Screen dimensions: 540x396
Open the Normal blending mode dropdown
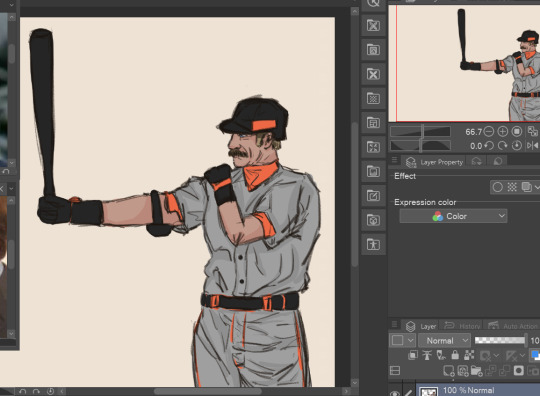click(444, 341)
